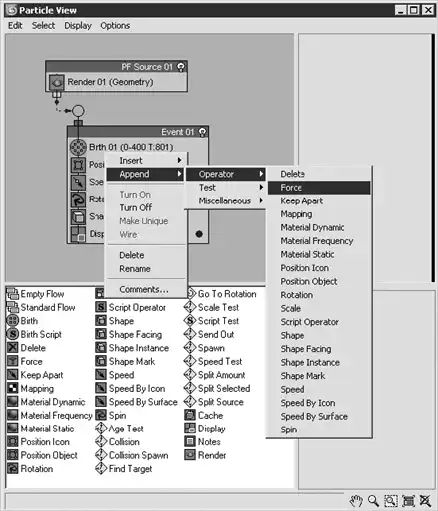
Task: Select Keep Apart icon in depot
Action: (x=13, y=375)
